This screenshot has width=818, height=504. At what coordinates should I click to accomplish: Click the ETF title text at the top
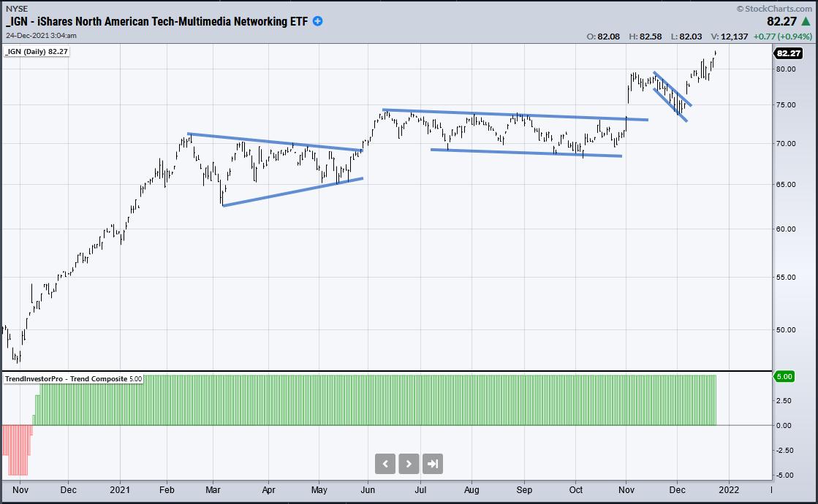(x=157, y=21)
